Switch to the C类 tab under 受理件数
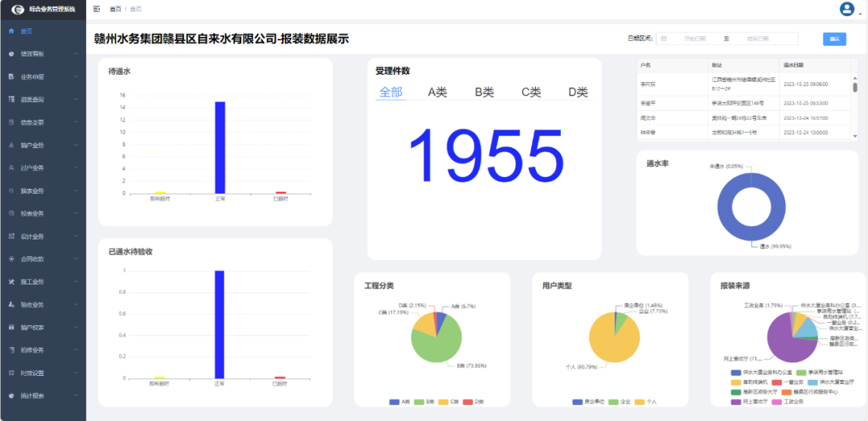The image size is (868, 421). pyautogui.click(x=531, y=92)
